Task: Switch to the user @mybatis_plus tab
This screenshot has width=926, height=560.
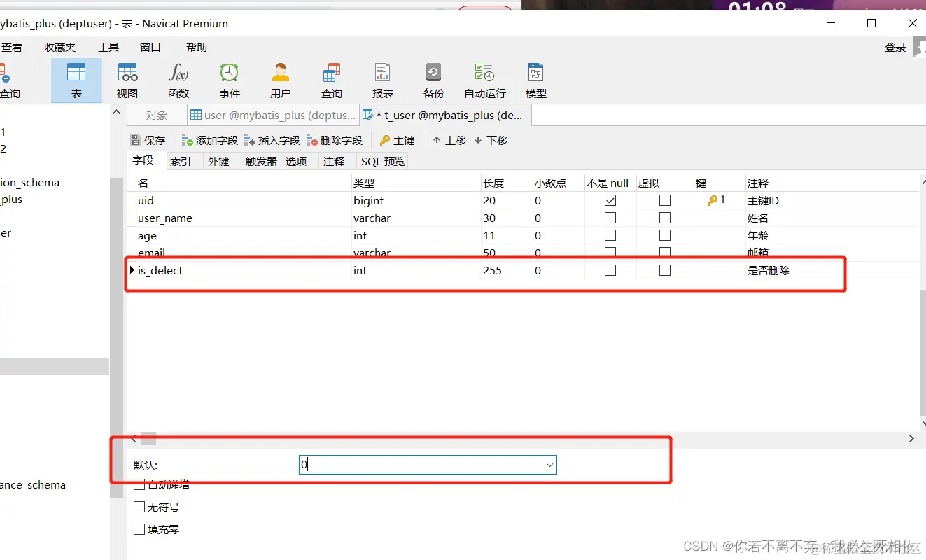Action: 273,115
